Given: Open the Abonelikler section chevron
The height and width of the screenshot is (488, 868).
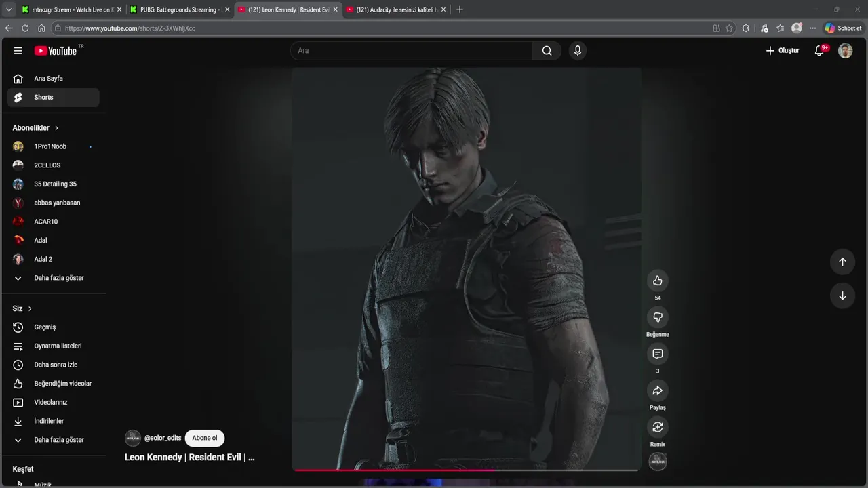Looking at the screenshot, I should pos(57,128).
